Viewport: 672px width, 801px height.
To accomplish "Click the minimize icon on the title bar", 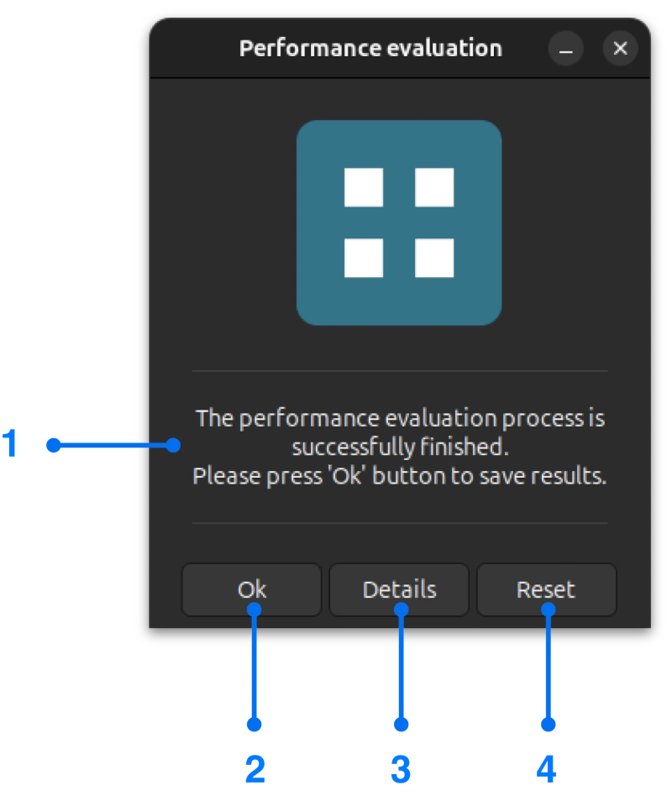I will 565,49.
